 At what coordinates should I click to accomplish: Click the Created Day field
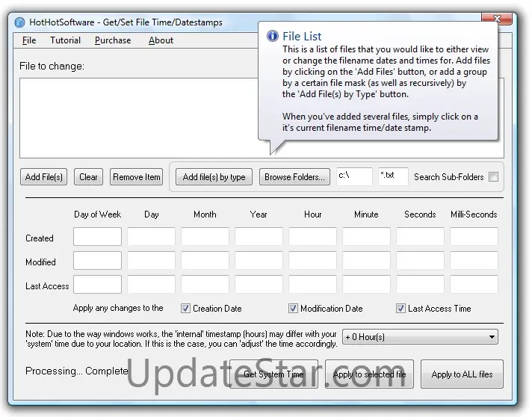[x=152, y=236]
